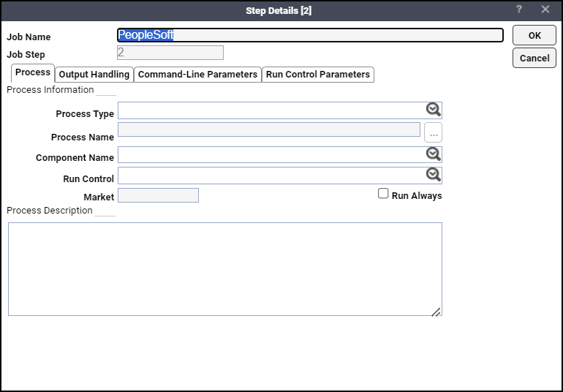Open the Run Control lookup icon
The image size is (563, 392).
(434, 175)
